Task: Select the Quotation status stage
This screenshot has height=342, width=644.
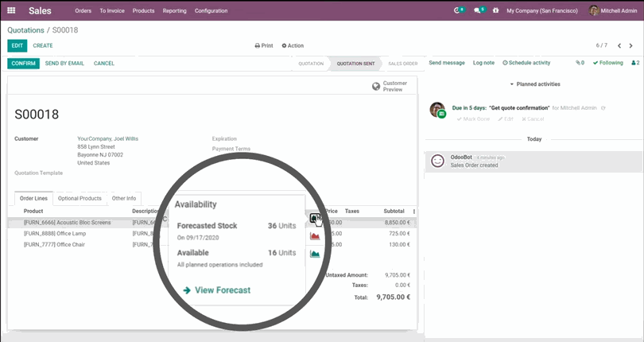Action: coord(311,64)
